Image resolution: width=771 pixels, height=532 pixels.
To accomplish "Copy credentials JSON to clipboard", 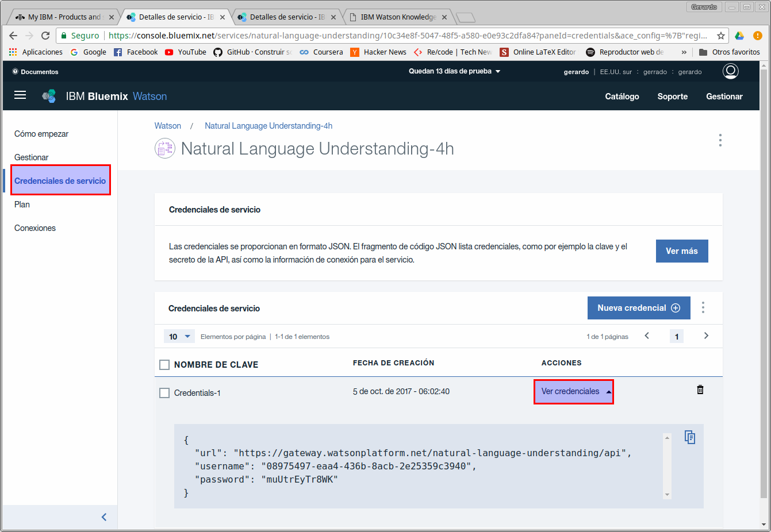I will pos(690,437).
